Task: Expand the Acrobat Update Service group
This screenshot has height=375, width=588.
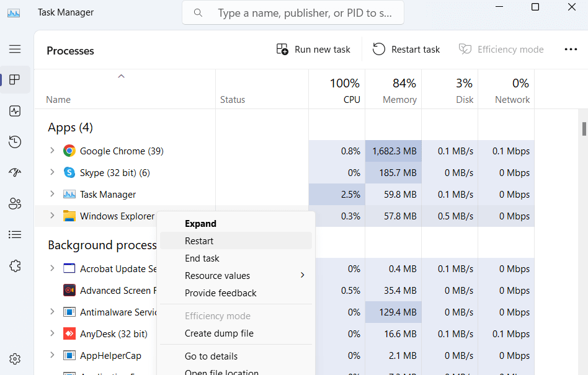Action: [x=52, y=268]
